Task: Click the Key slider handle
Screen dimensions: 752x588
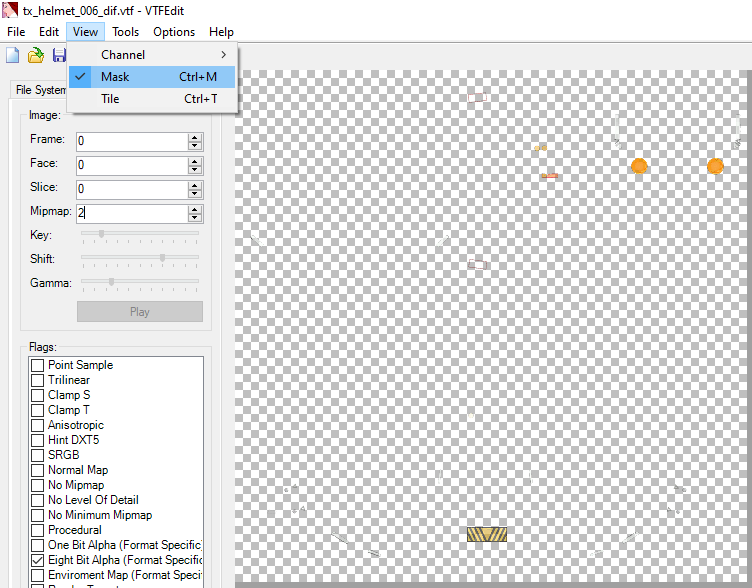Action: (101, 234)
